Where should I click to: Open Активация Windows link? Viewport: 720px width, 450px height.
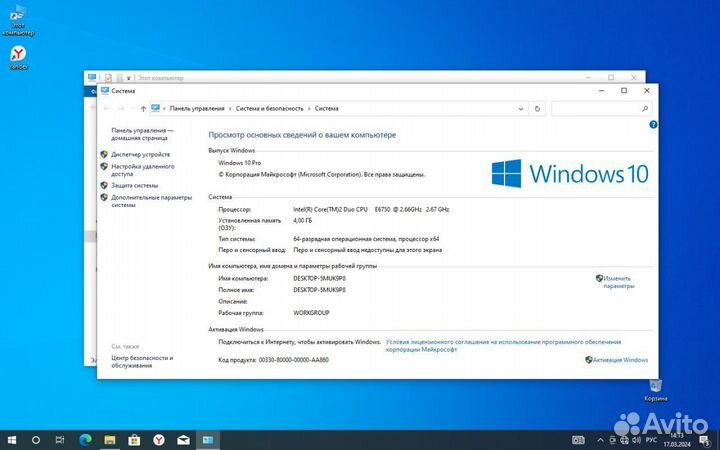pyautogui.click(x=620, y=360)
